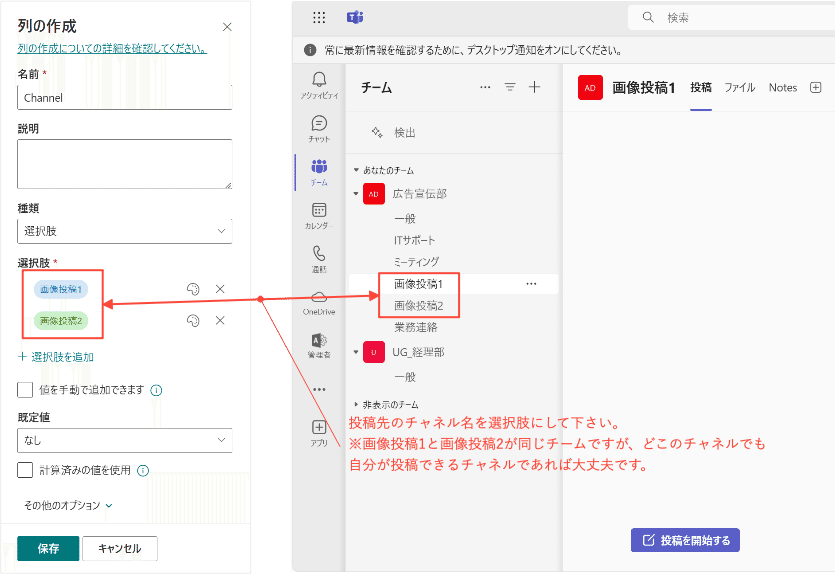Collapse the 広告宣伝部 team
Viewport: 836px width, 574px height.
(356, 193)
